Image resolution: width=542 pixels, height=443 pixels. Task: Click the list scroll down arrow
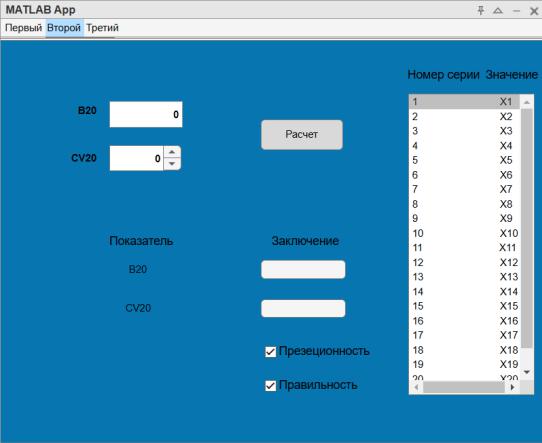coord(527,372)
